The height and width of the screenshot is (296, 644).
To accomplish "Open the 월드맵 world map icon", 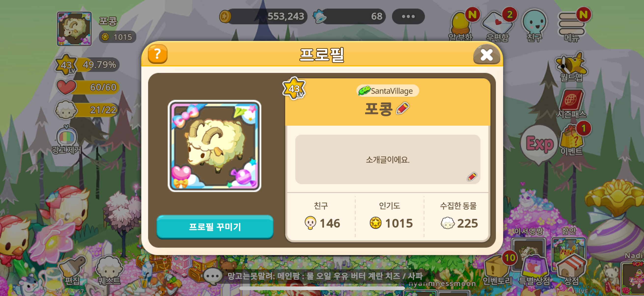I will click(x=571, y=67).
